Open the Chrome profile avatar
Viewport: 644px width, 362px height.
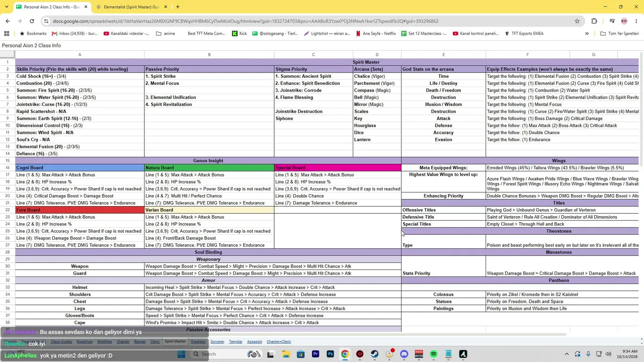(x=624, y=21)
